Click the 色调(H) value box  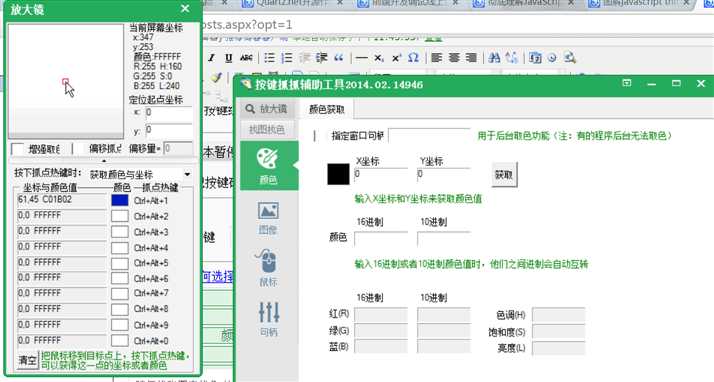(558, 315)
